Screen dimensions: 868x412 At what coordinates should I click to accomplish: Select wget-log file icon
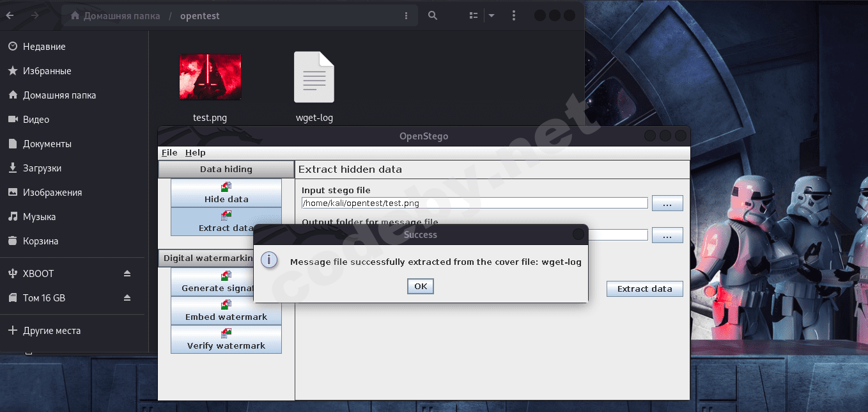(314, 77)
